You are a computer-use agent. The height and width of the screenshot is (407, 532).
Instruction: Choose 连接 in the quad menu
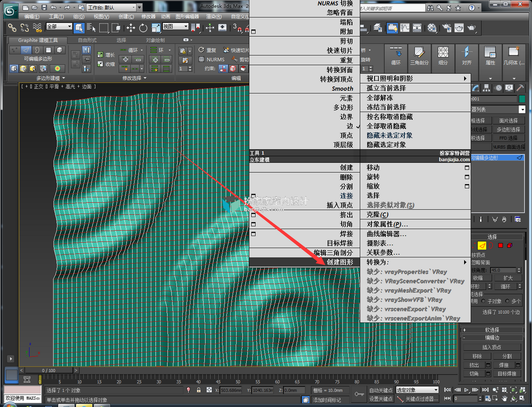tap(347, 196)
